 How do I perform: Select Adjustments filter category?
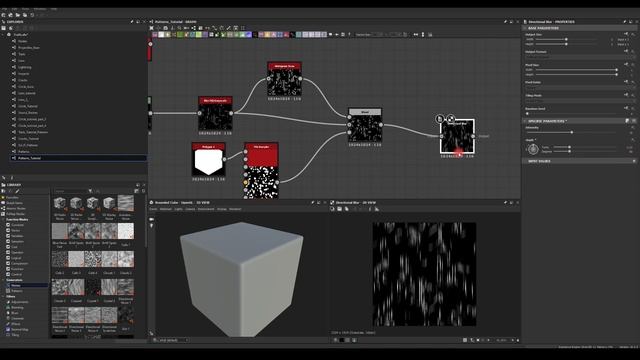(19, 302)
